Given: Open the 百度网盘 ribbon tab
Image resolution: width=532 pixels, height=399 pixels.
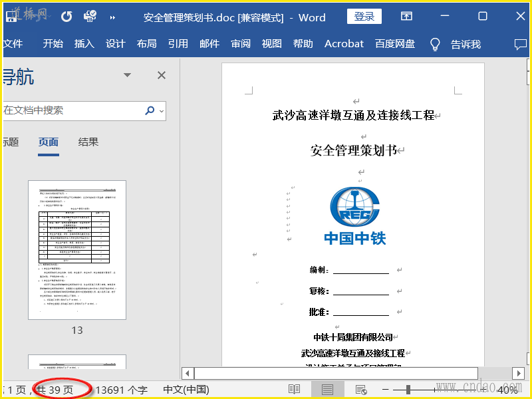Looking at the screenshot, I should click(x=395, y=44).
